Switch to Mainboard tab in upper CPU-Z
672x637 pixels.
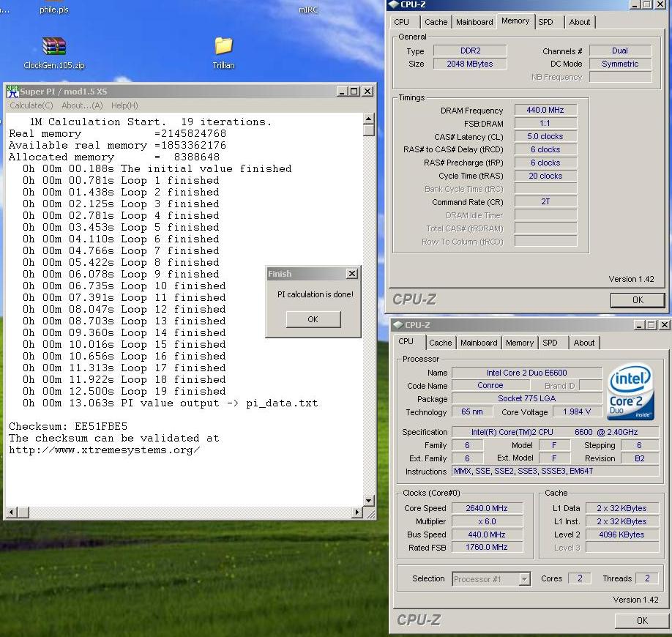[x=474, y=22]
